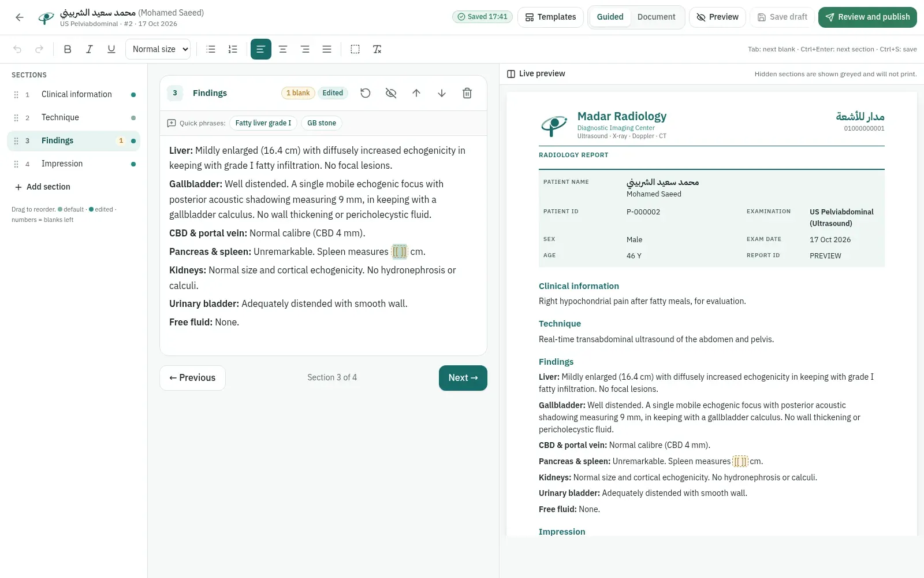
Task: Click drag handle for Impression section
Action: (16, 164)
